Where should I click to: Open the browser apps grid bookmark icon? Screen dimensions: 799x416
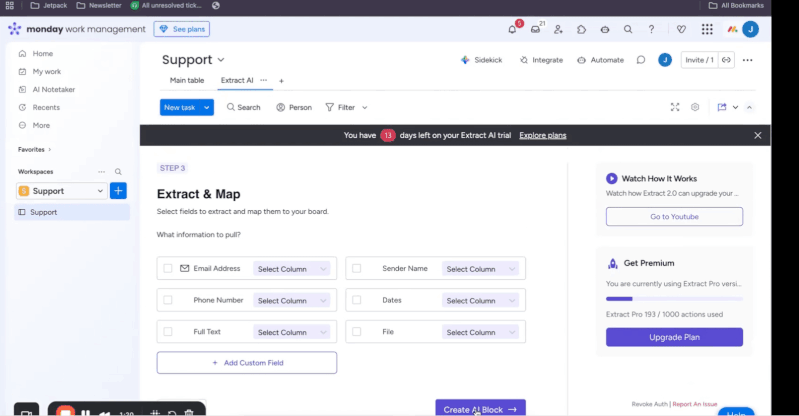(x=10, y=5)
